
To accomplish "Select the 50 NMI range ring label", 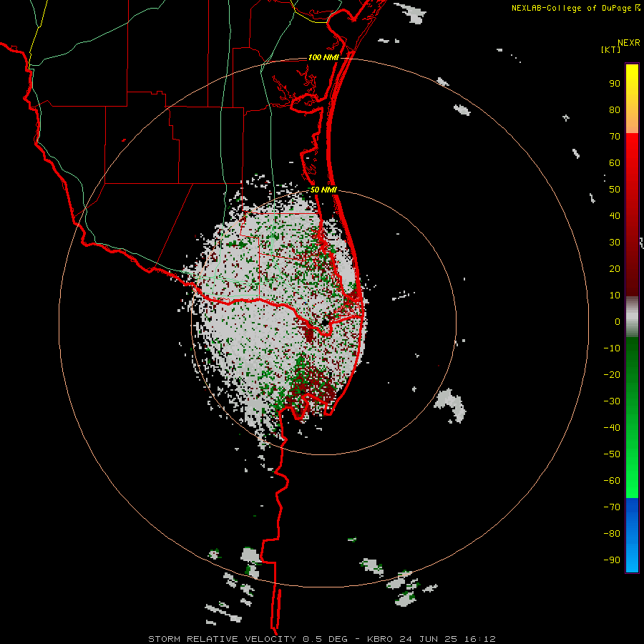I will coord(323,190).
